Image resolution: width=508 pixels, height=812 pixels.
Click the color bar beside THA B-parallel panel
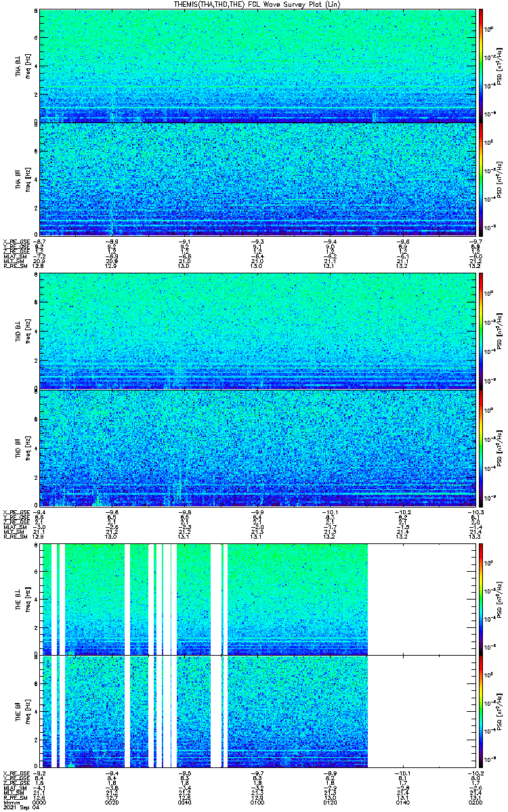tap(480, 179)
